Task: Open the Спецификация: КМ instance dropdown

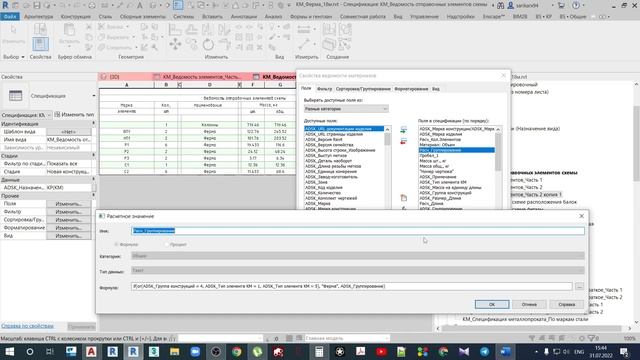Action: 26,115
